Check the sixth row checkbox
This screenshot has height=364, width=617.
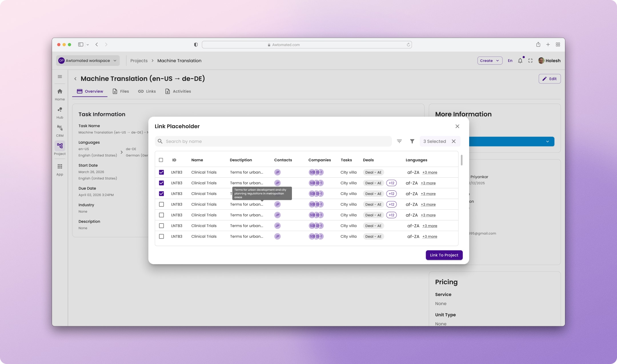tap(161, 226)
